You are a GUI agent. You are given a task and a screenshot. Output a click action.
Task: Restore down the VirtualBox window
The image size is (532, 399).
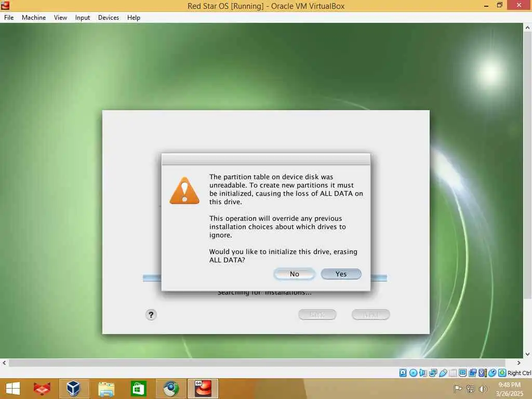[x=499, y=5]
